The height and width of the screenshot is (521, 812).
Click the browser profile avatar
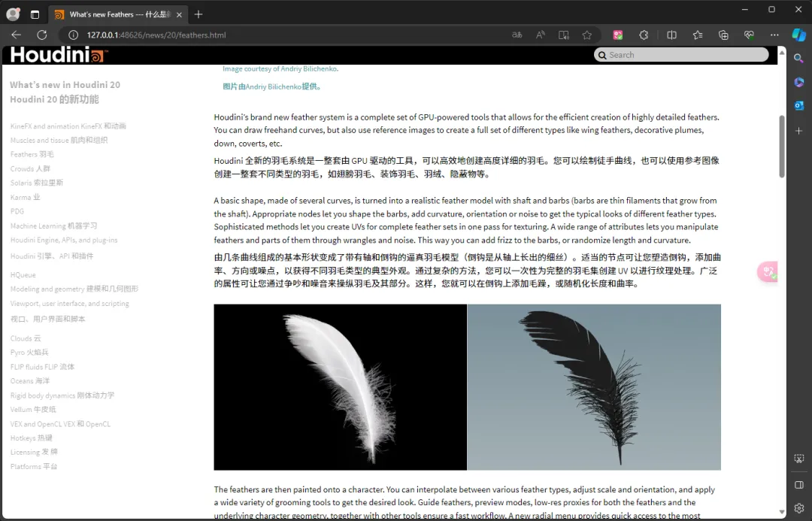(13, 14)
